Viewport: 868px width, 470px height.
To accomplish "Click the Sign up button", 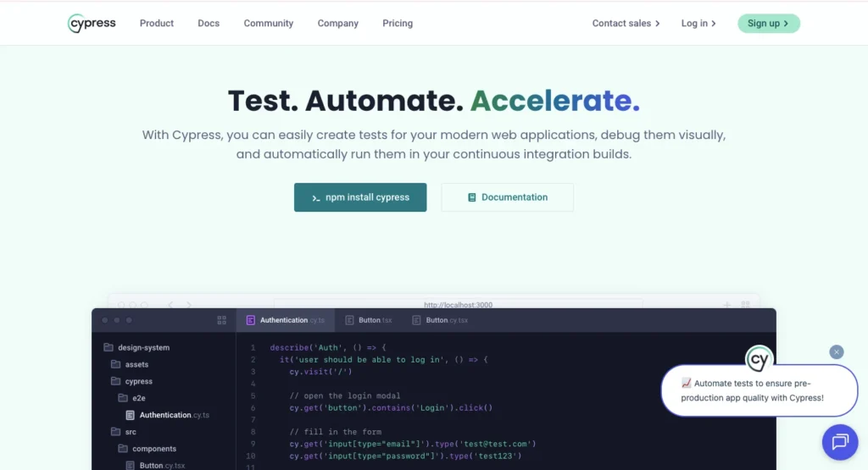I will point(768,23).
